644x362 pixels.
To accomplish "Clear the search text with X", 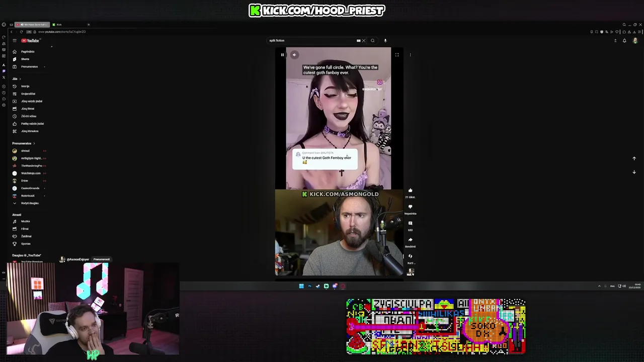I will (x=364, y=41).
